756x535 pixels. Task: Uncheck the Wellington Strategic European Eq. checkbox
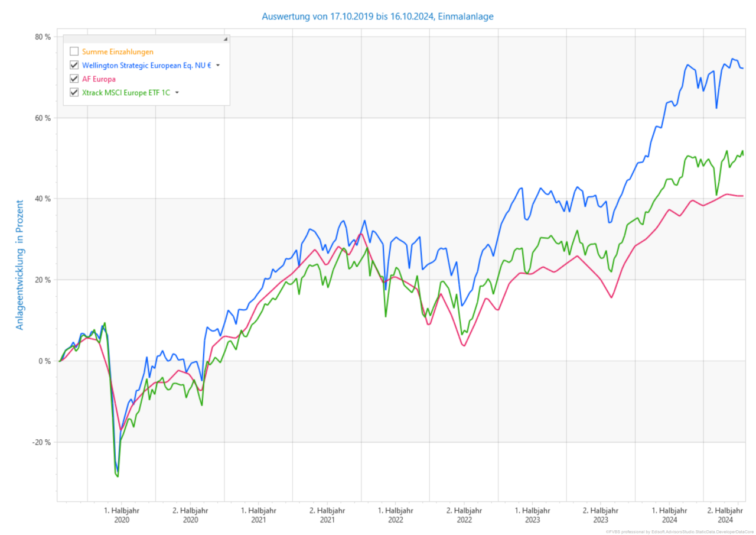click(x=74, y=65)
